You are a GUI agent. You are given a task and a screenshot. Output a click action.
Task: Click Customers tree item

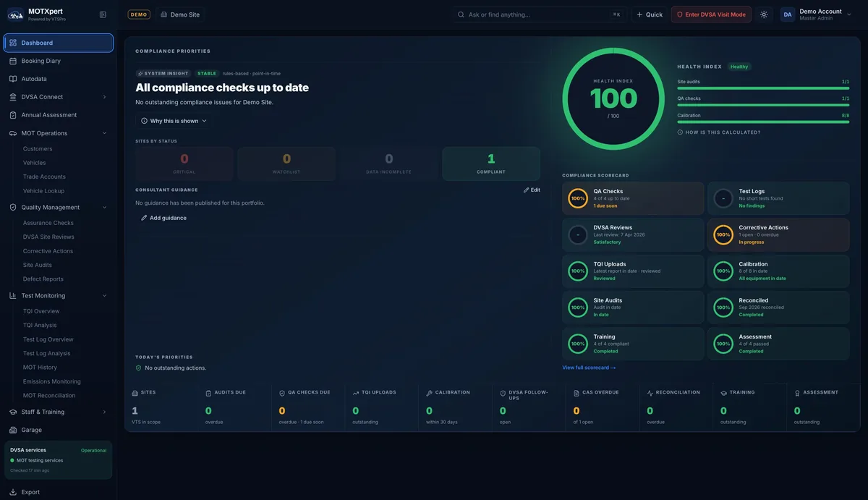pos(38,148)
